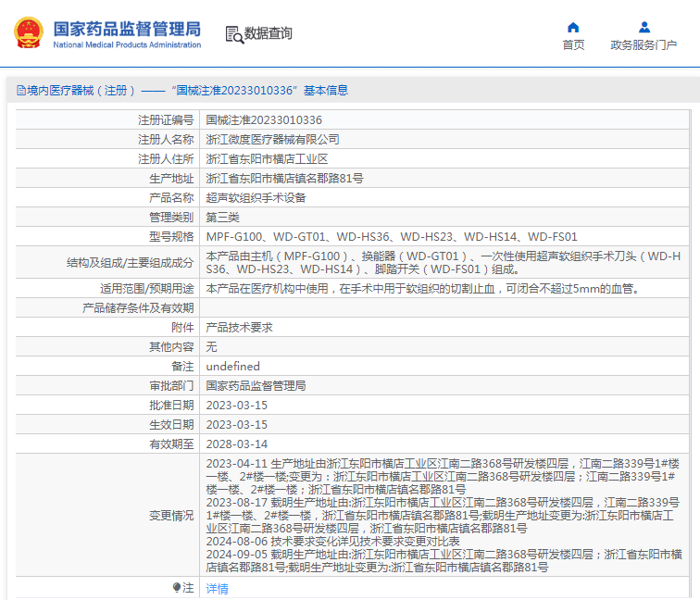Screen dimensions: 700x600
Task: Click 国家药品监督管理局 header title
Action: click(x=127, y=29)
